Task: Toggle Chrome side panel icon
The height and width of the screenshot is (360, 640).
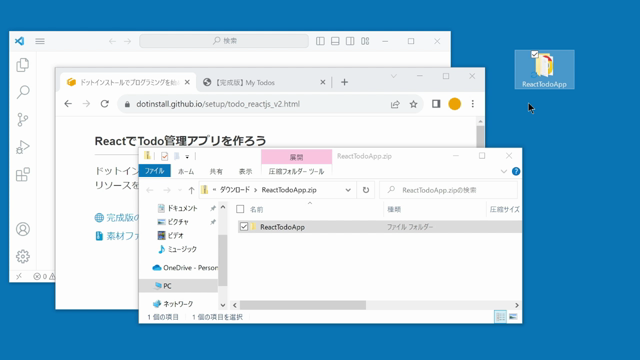Action: point(436,104)
